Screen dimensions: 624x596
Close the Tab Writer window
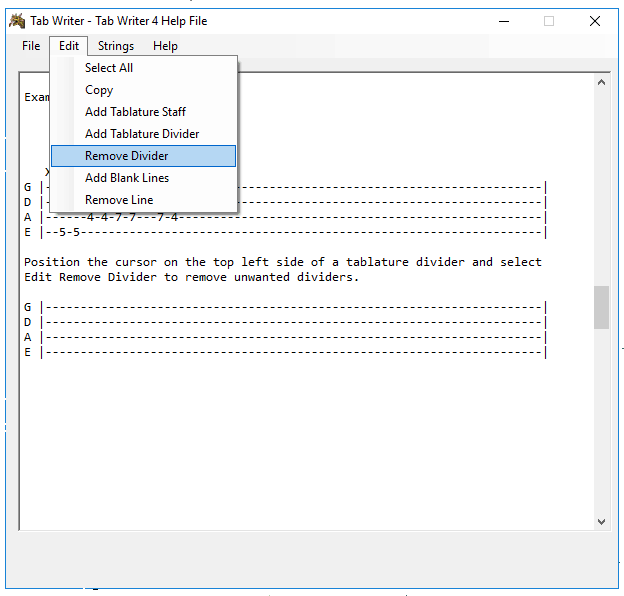(x=595, y=21)
